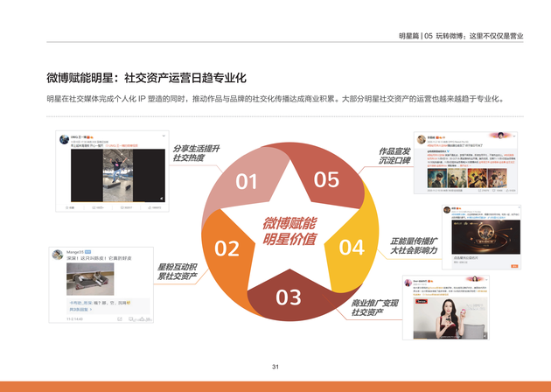The height and width of the screenshot is (392, 551).
Task: Open the second movie poster thumbnail
Action: pyautogui.click(x=457, y=178)
